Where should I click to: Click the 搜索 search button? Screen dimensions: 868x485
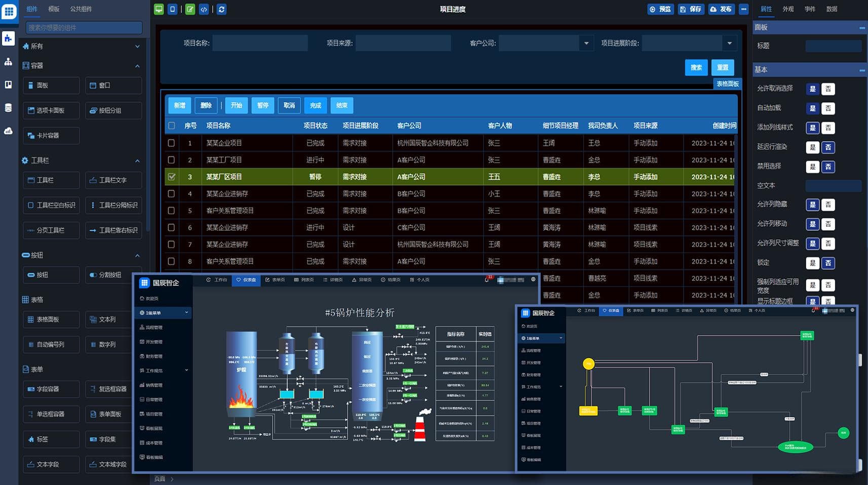click(696, 67)
